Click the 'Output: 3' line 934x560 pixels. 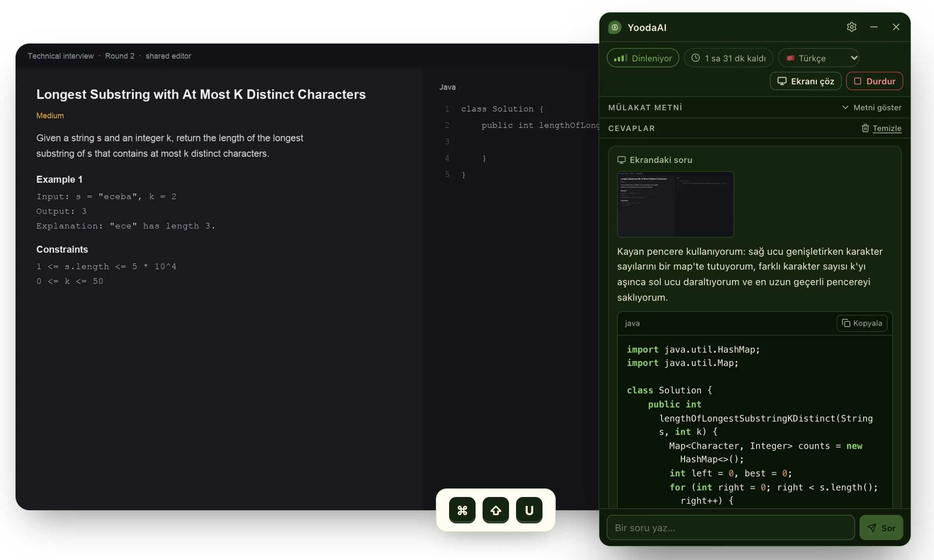(61, 211)
